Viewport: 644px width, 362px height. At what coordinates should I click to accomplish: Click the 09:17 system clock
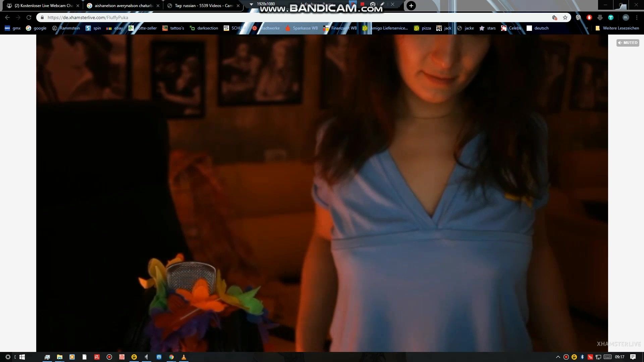(620, 357)
